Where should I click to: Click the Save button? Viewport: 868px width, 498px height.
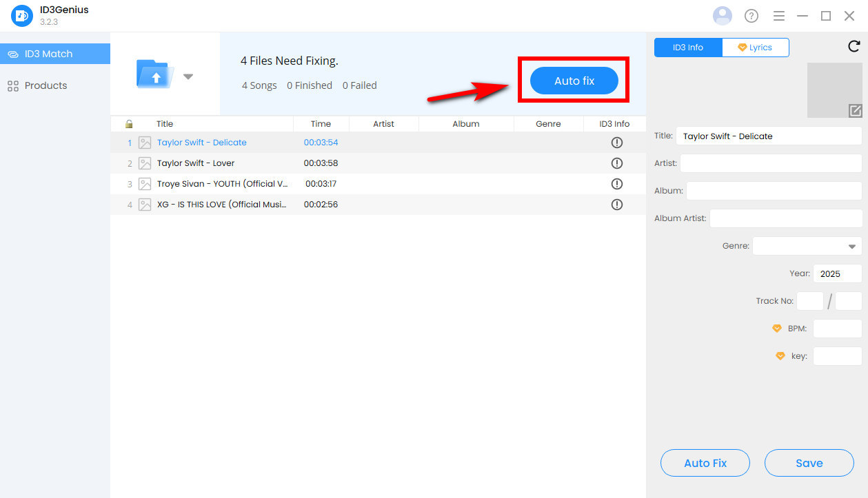(x=809, y=463)
